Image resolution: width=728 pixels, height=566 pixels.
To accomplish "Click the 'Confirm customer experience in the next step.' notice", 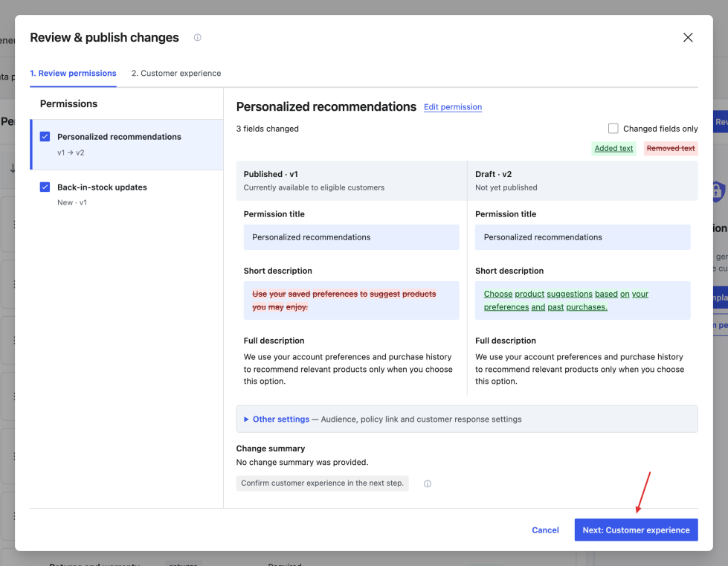I will pyautogui.click(x=322, y=483).
